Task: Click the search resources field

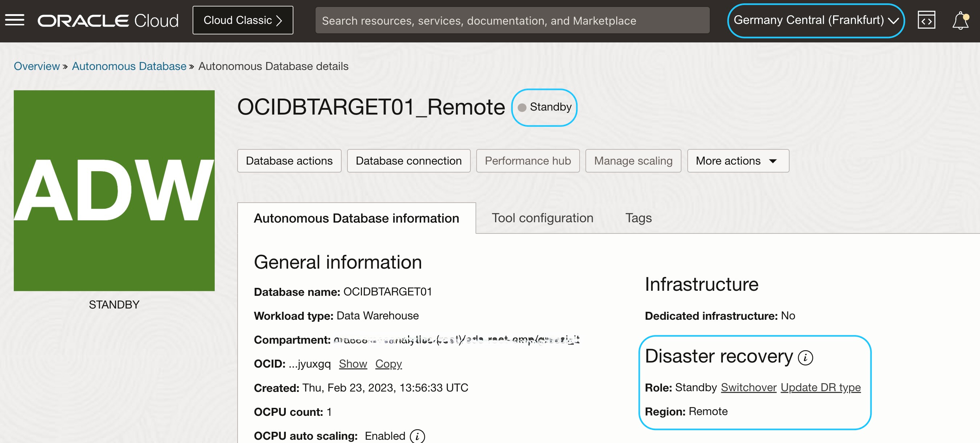Action: click(x=512, y=21)
